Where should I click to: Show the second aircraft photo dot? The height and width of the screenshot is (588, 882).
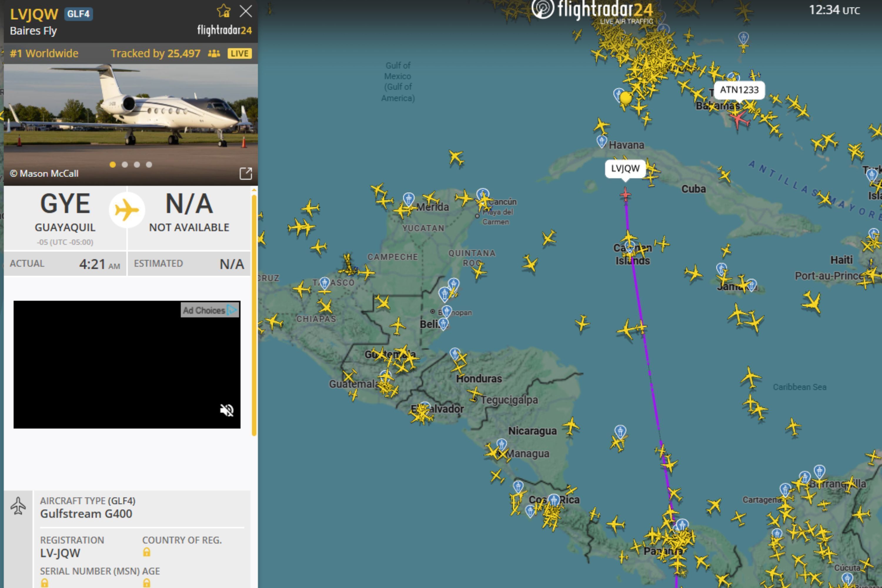125,165
